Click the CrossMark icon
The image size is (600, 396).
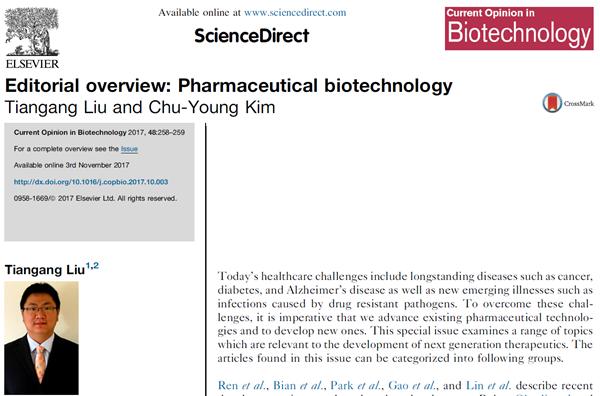tap(552, 103)
